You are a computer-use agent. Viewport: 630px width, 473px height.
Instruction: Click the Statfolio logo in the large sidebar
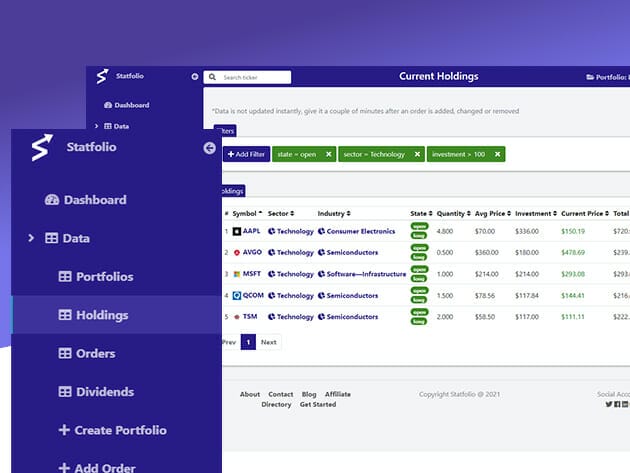(40, 148)
